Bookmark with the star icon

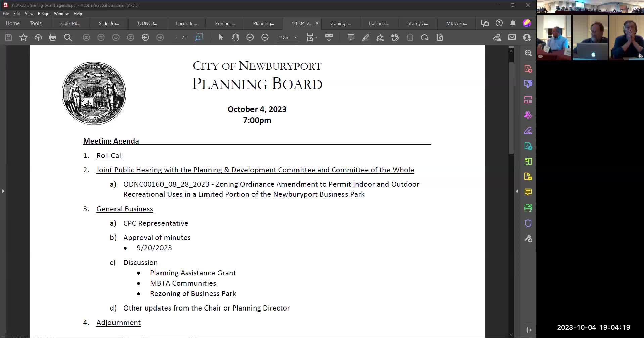23,37
